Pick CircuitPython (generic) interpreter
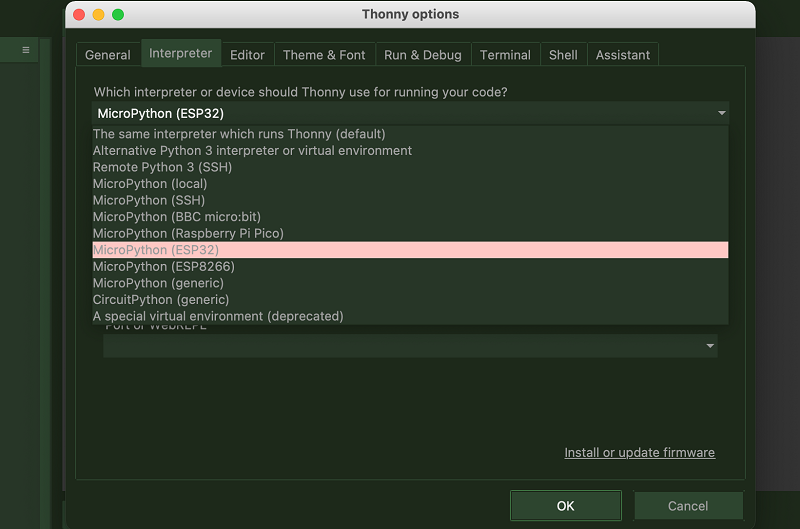 pos(161,300)
